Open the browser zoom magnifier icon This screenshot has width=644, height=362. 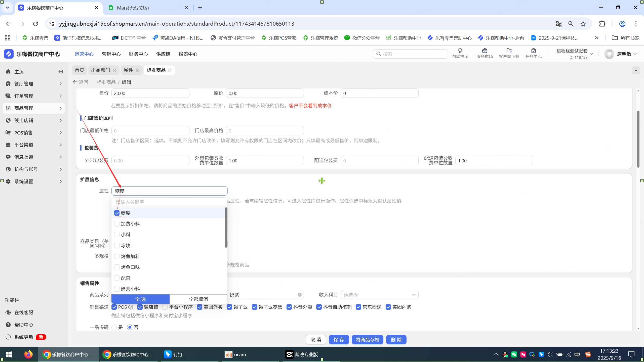click(x=571, y=24)
